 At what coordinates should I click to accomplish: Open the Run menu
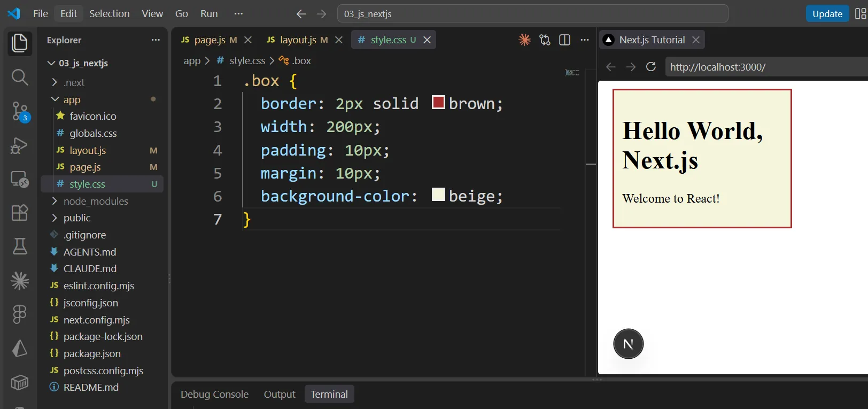[x=209, y=14]
